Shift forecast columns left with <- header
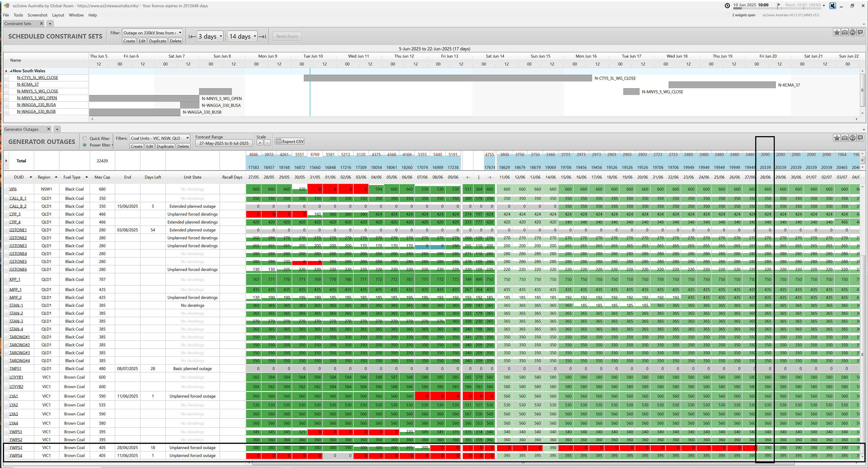 pos(468,177)
